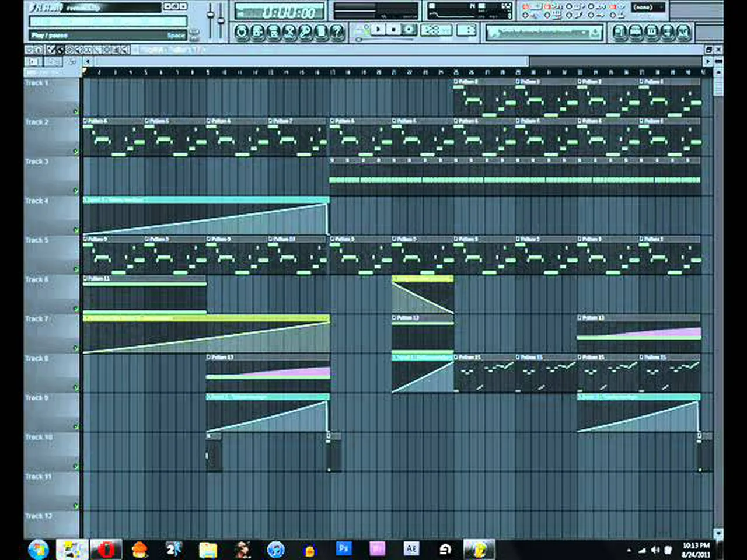Viewport: 747px width, 560px height.
Task: Click the Record button in transport
Action: point(409,29)
